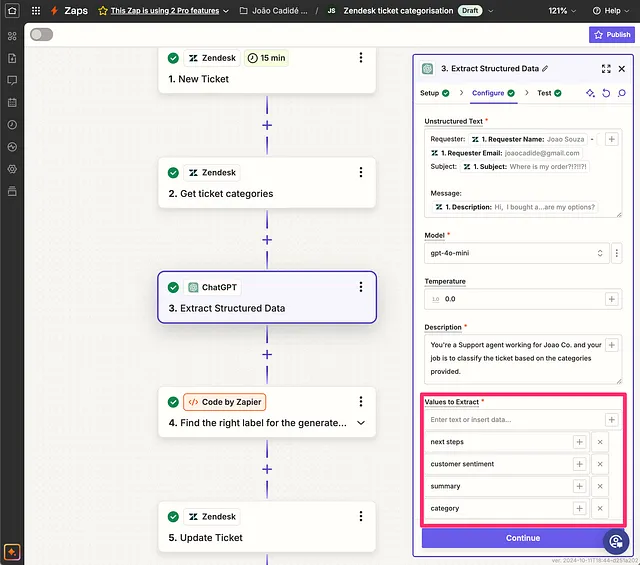640x565 pixels.
Task: Open options menu for Extract Structured Data step
Action: point(361,287)
